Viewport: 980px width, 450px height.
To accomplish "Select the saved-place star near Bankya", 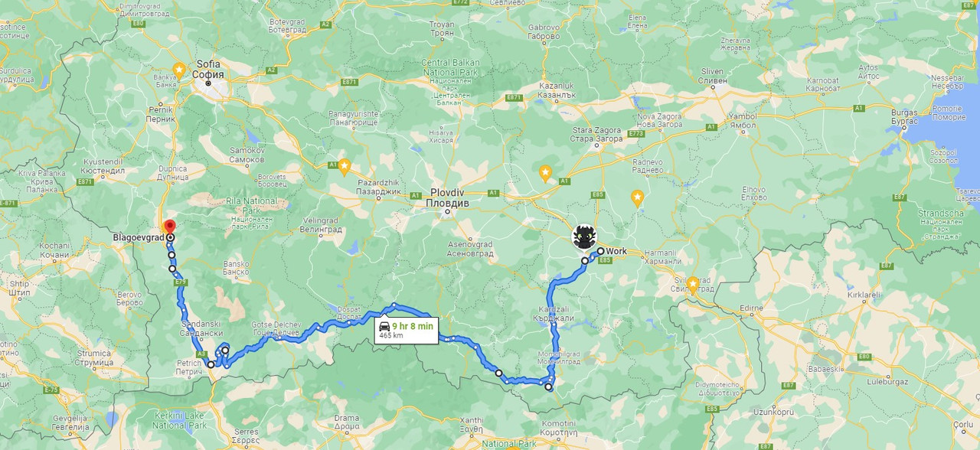I will pyautogui.click(x=179, y=70).
